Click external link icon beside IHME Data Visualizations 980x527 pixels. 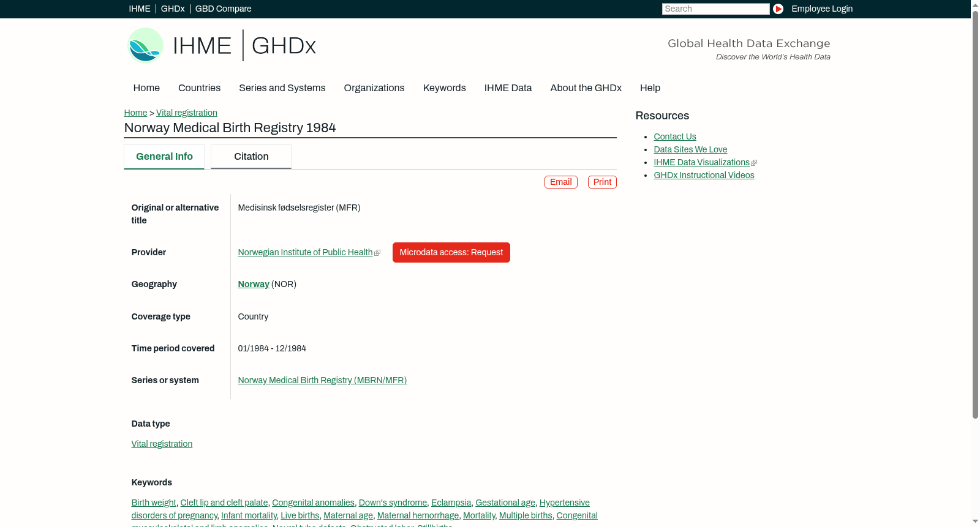754,163
